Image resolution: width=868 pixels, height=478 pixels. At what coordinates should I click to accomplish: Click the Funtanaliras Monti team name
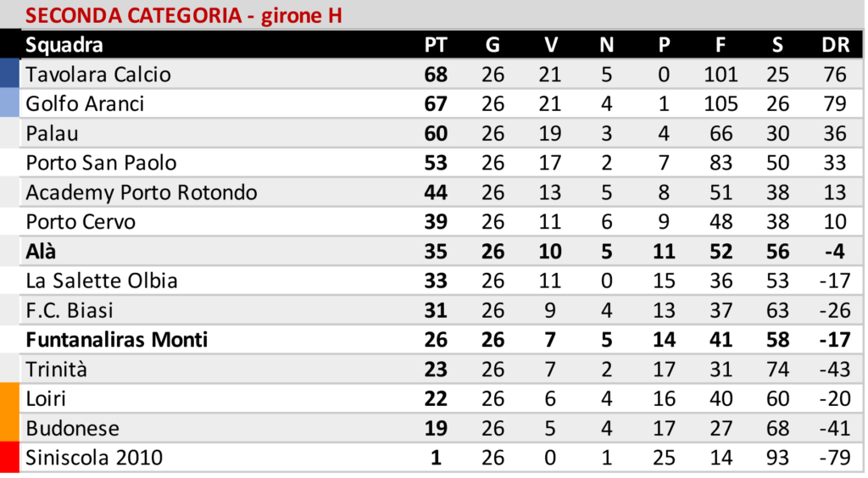[x=117, y=341]
